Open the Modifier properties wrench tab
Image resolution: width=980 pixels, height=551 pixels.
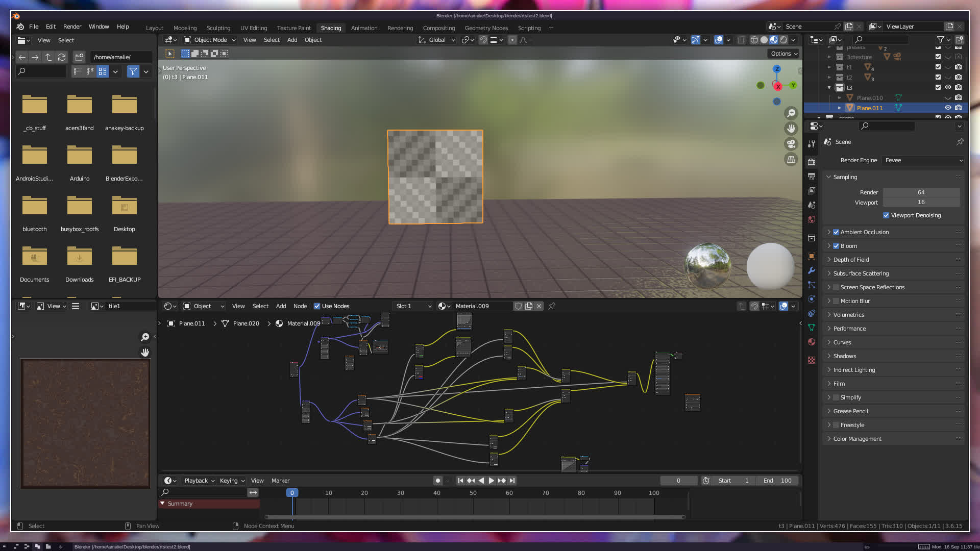click(x=812, y=270)
